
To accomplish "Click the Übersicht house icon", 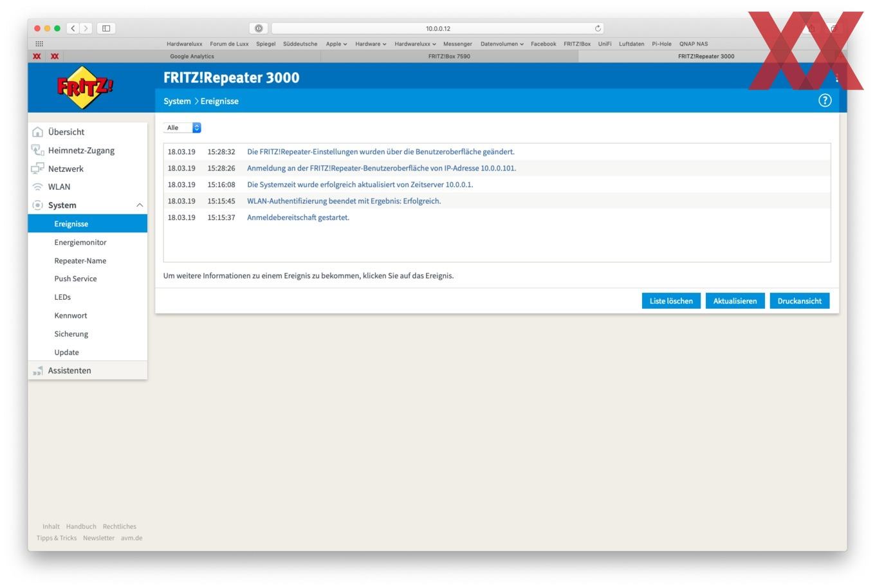I will click(x=38, y=132).
